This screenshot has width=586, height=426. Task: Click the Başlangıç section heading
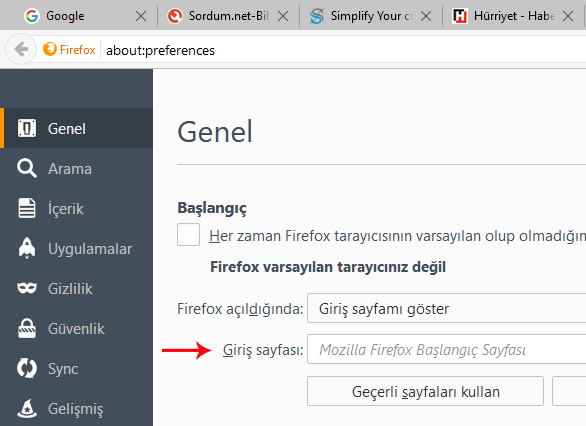pyautogui.click(x=212, y=209)
